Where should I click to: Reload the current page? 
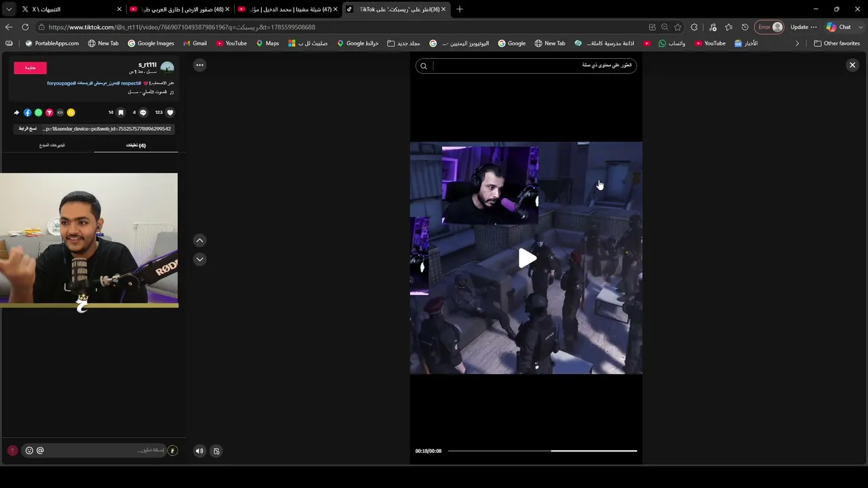click(25, 27)
